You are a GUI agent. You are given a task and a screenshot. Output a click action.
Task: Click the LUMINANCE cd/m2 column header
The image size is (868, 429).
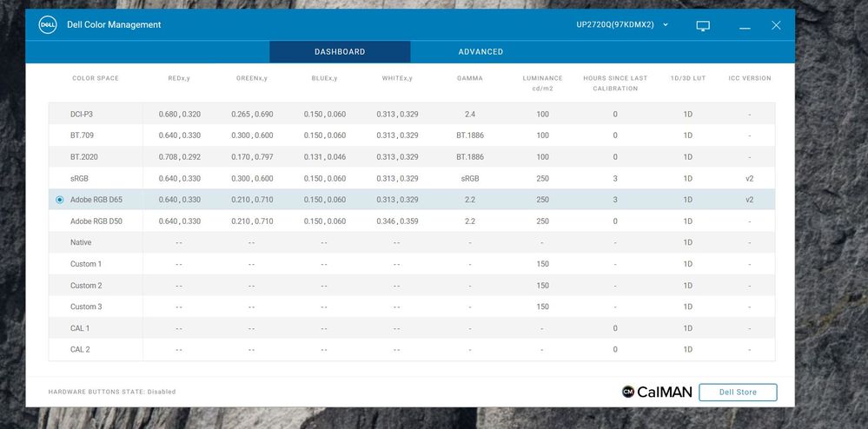coord(542,83)
